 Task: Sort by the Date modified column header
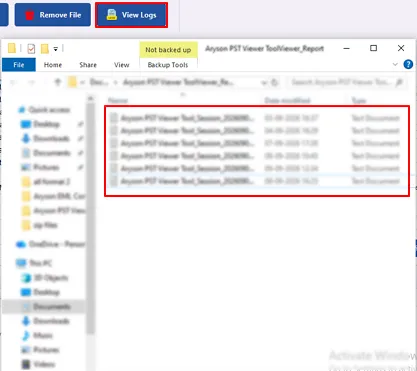[x=287, y=100]
